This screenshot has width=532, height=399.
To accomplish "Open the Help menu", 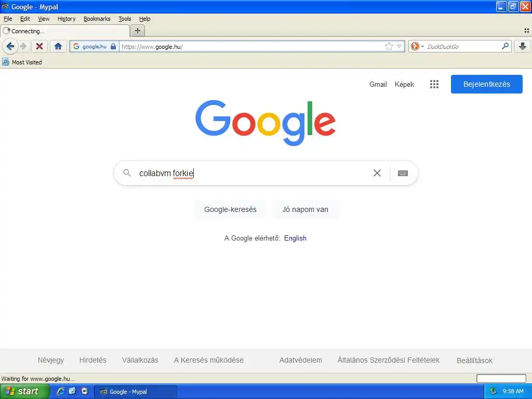I will 144,19.
